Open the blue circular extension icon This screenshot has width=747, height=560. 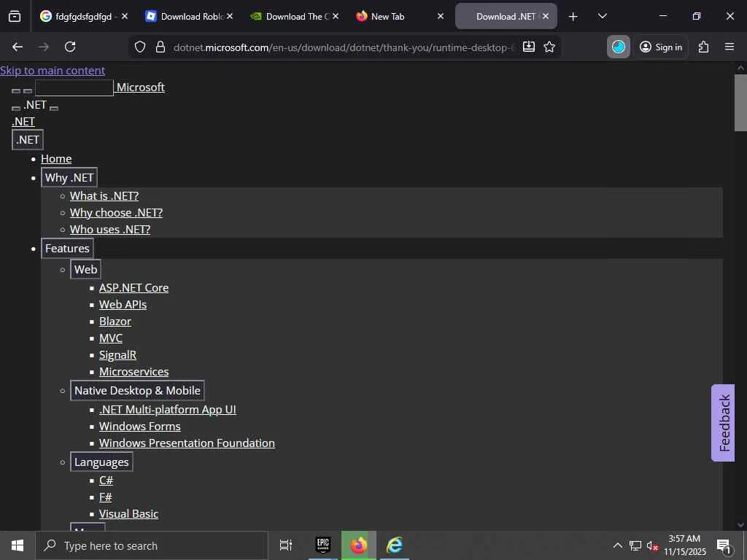[x=619, y=47]
